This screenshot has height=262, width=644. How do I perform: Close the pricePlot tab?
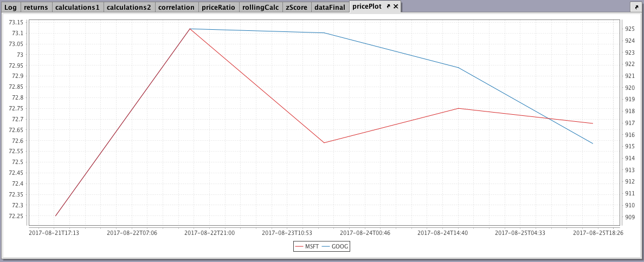396,6
